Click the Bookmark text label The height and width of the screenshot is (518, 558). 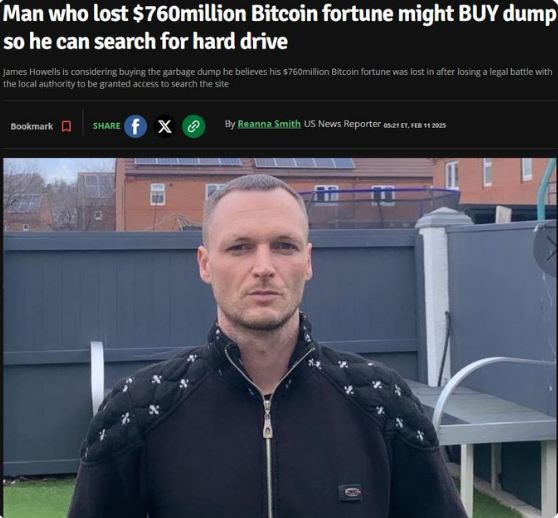[32, 126]
